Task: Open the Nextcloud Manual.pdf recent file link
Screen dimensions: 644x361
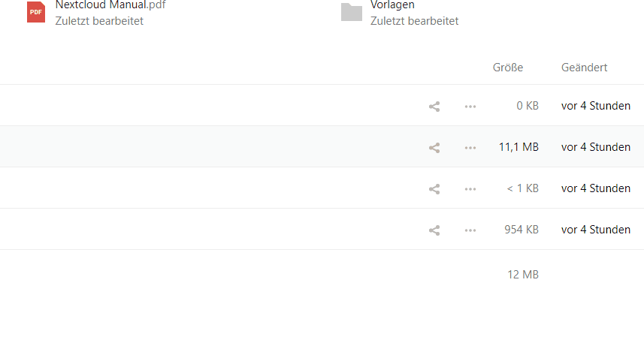Action: [x=110, y=5]
